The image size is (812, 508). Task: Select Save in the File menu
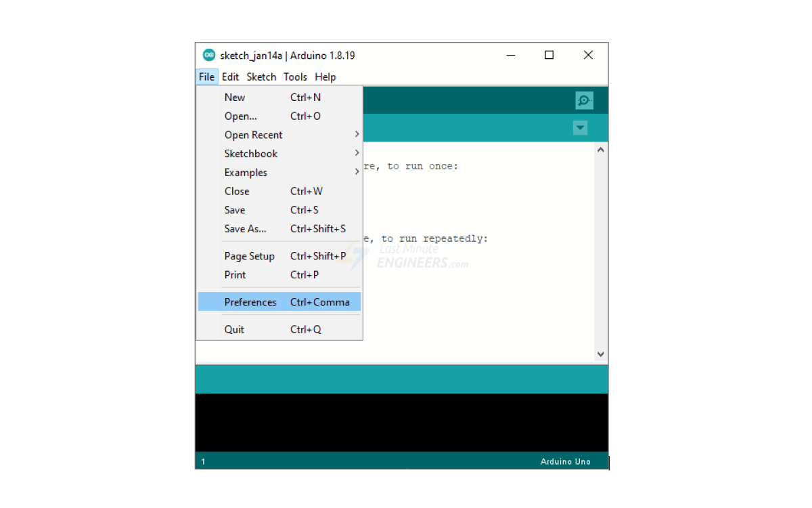coord(279,211)
